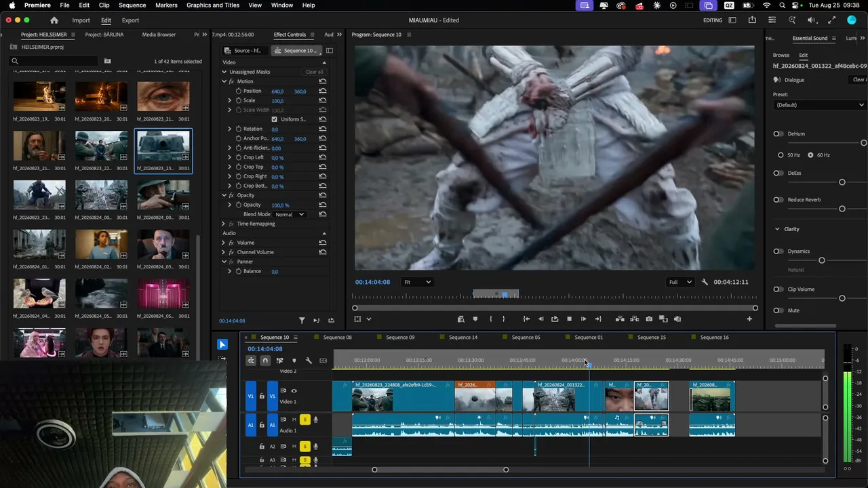This screenshot has height=488, width=868.
Task: Click the Position X value 640,0
Action: tap(277, 91)
